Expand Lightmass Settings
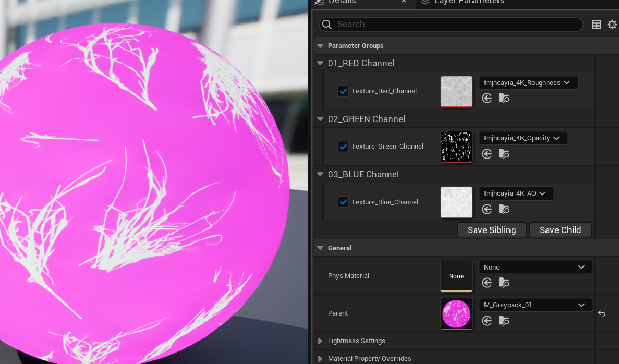The width and height of the screenshot is (619, 364). [x=320, y=341]
